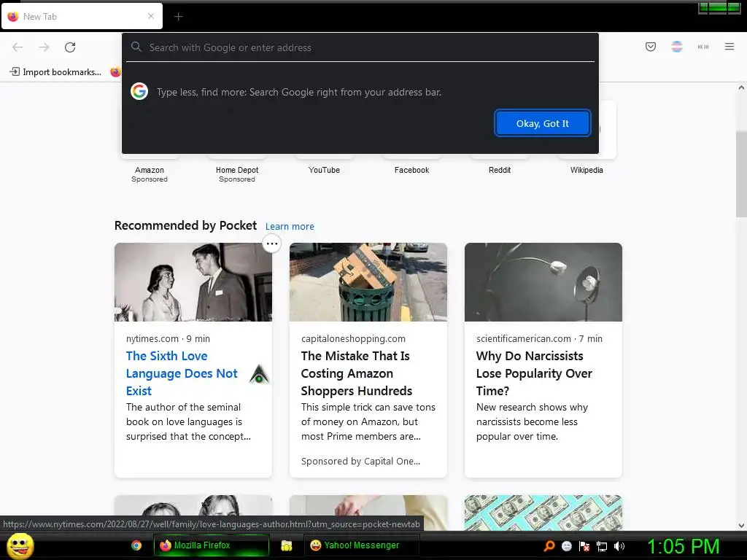Open the Firefox hamburger application menu

[729, 47]
